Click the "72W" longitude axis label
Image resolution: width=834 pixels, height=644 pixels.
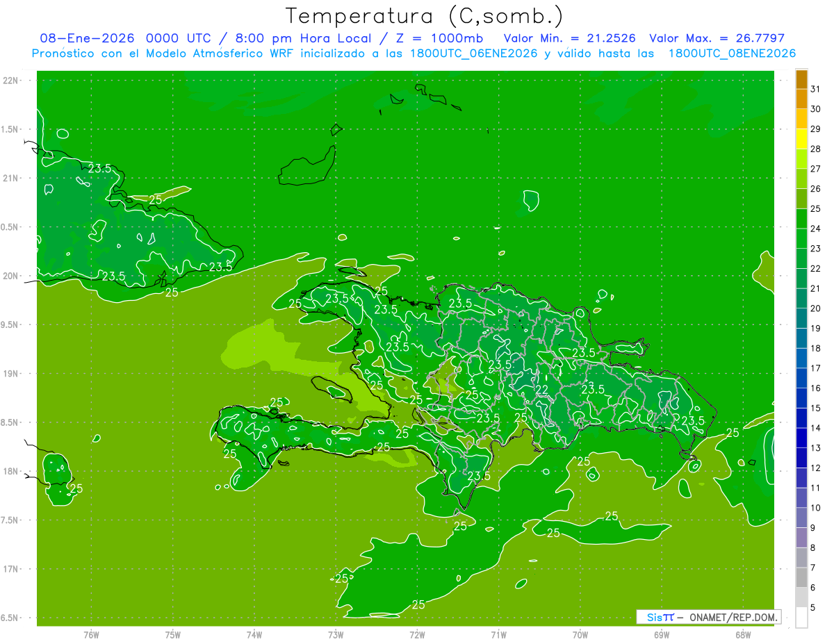pyautogui.click(x=417, y=636)
